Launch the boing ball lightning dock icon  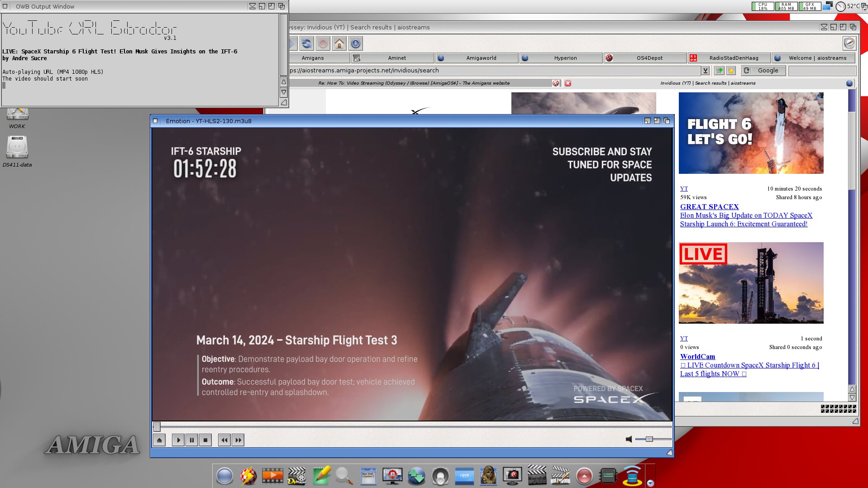pyautogui.click(x=248, y=476)
